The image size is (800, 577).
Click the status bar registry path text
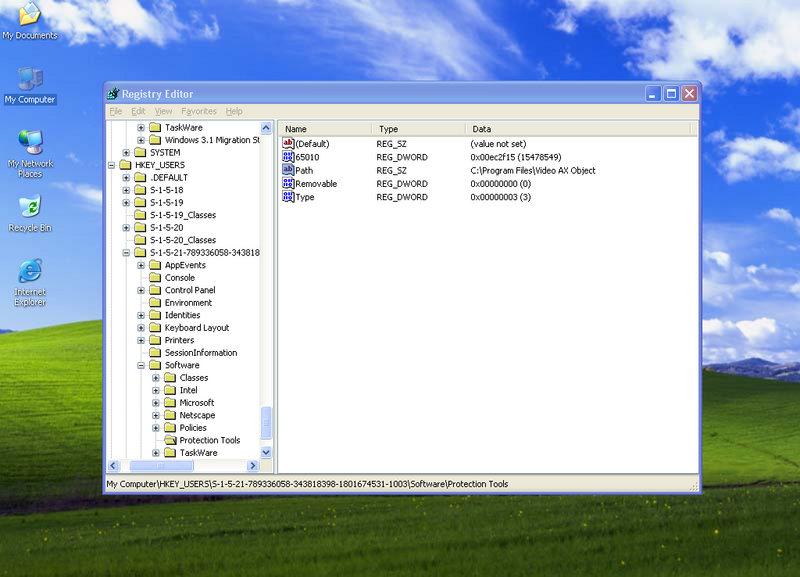point(307,484)
